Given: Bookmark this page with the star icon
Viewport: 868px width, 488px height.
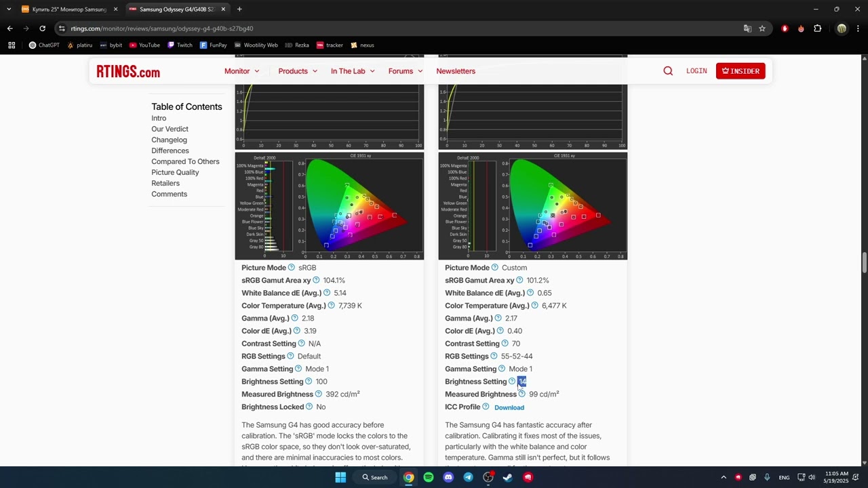Looking at the screenshot, I should pos(762,28).
